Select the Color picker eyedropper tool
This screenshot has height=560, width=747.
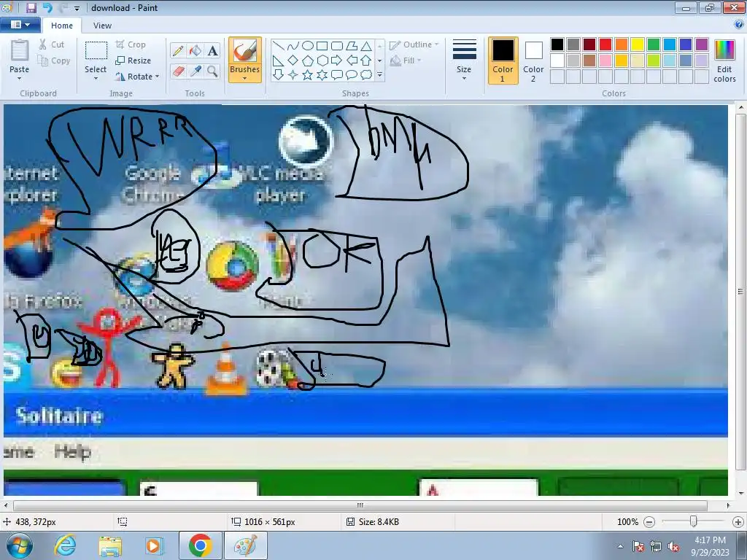tap(196, 71)
